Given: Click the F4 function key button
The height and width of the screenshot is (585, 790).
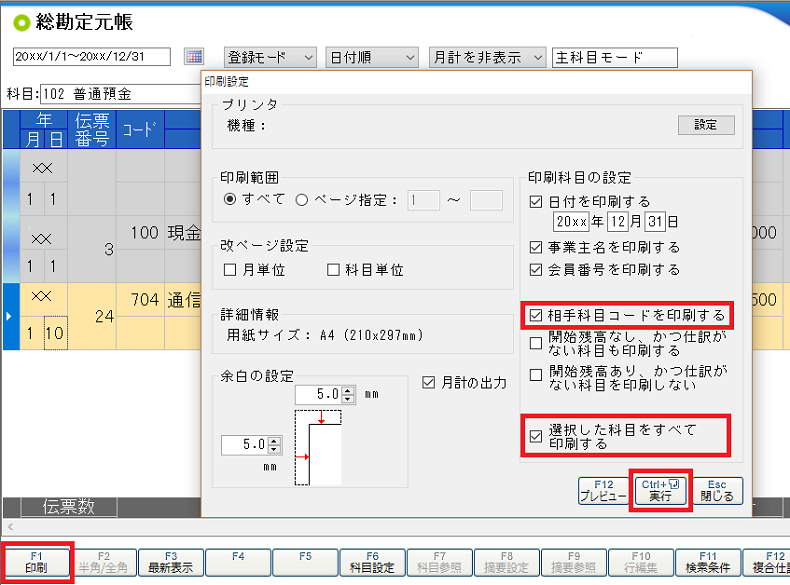Looking at the screenshot, I should tap(238, 563).
